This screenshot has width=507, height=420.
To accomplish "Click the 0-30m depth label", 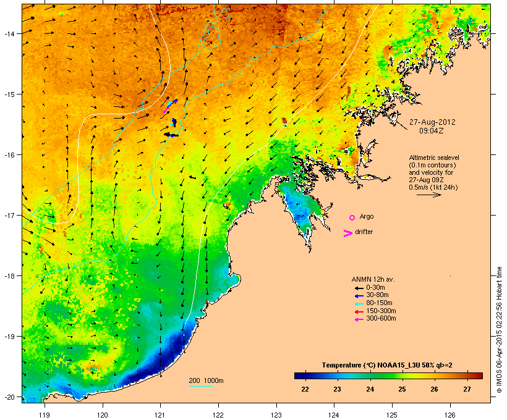I will 375,288.
